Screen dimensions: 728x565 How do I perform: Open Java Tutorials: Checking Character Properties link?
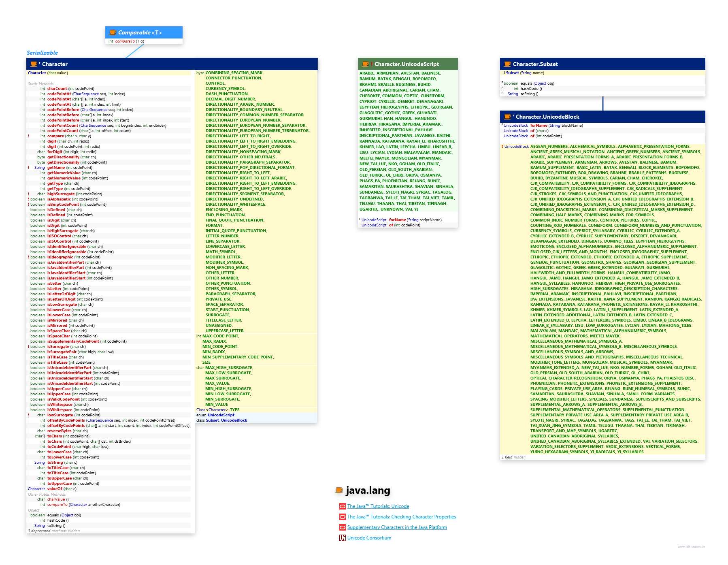[402, 517]
